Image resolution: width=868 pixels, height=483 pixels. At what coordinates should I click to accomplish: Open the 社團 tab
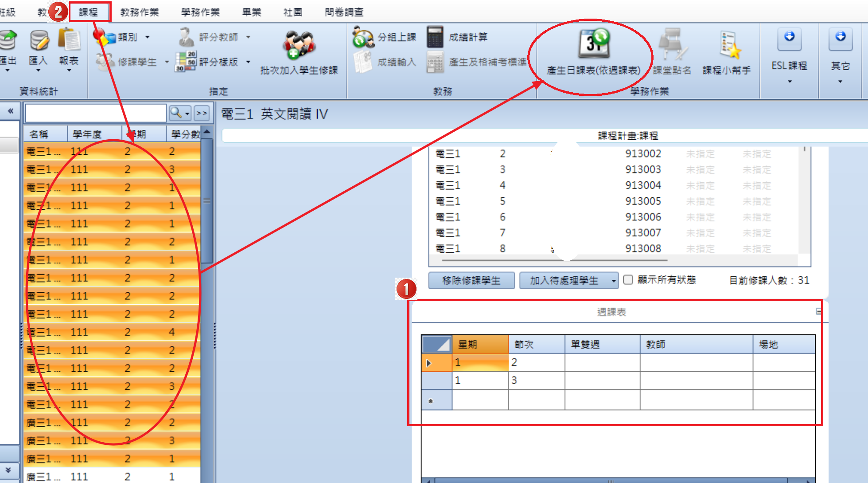[292, 12]
